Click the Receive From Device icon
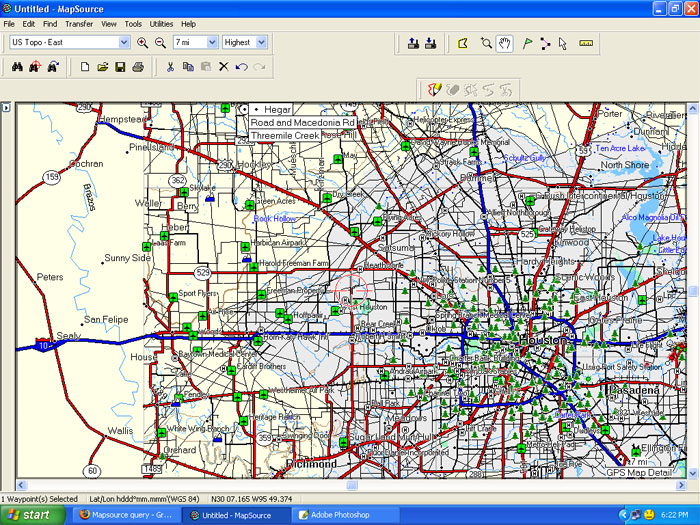 (x=431, y=43)
